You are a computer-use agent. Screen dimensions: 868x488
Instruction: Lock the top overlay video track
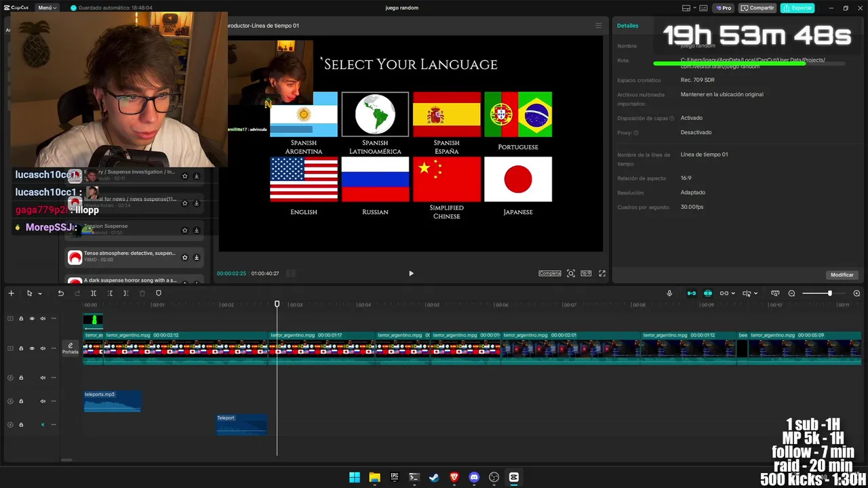(21, 319)
